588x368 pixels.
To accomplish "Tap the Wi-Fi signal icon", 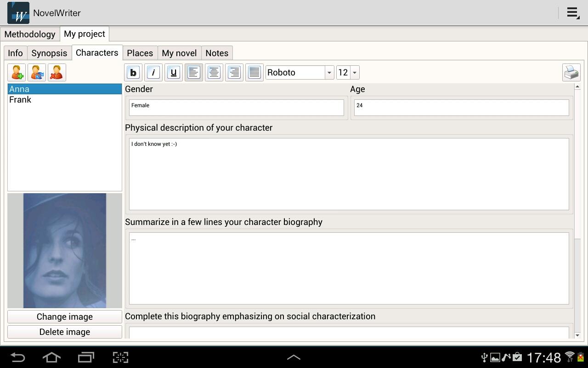I will tap(570, 357).
